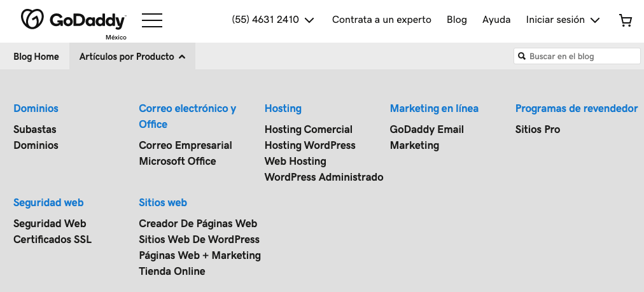Viewport: 644px width, 292px height.
Task: Open the GoDaddy Email Marketing link
Action: point(427,137)
